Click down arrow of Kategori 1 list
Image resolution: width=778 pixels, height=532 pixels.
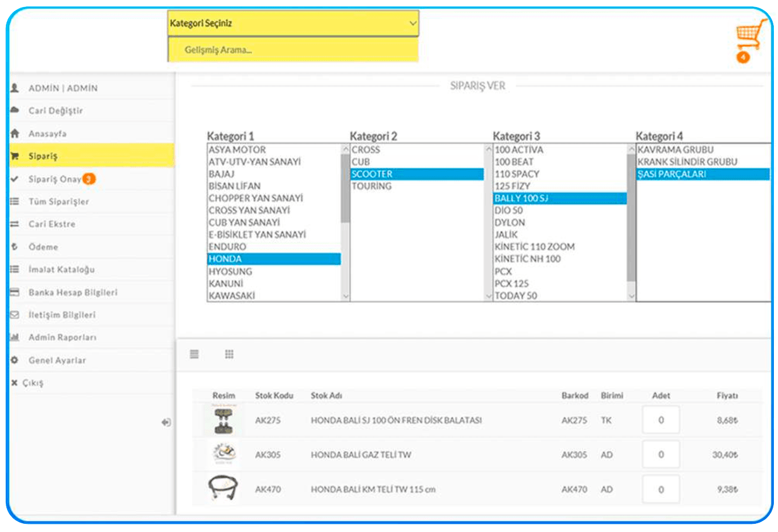(345, 296)
